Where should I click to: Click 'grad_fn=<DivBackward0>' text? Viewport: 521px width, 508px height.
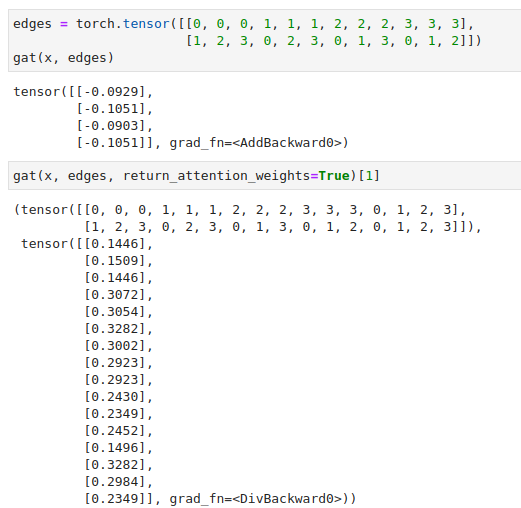256,499
